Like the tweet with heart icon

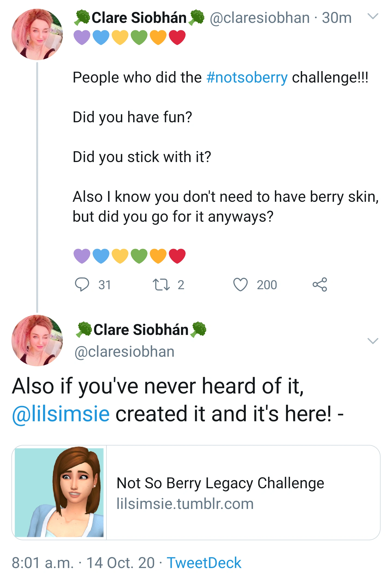pyautogui.click(x=240, y=285)
